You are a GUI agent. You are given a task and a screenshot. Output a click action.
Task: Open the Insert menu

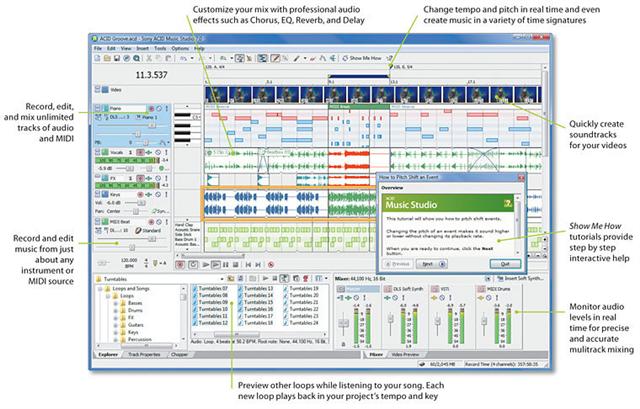pyautogui.click(x=142, y=49)
